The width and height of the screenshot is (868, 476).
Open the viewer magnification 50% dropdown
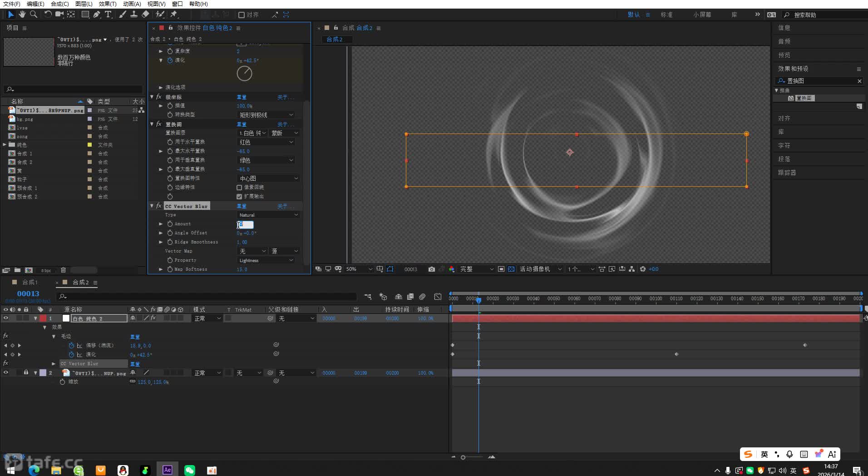[359, 269]
